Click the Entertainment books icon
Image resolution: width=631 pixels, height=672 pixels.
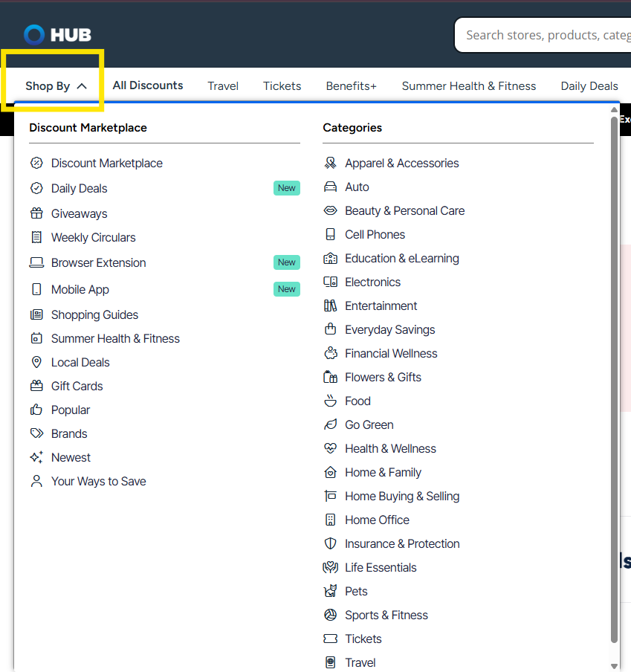click(330, 306)
